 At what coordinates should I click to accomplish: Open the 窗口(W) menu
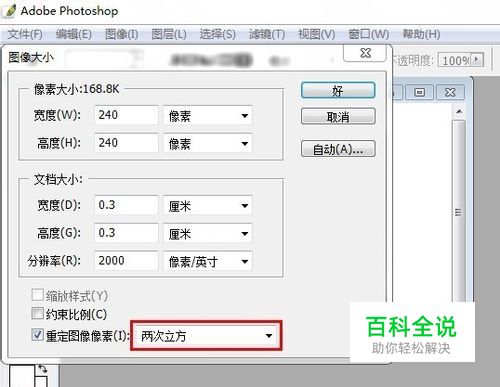[x=369, y=34]
